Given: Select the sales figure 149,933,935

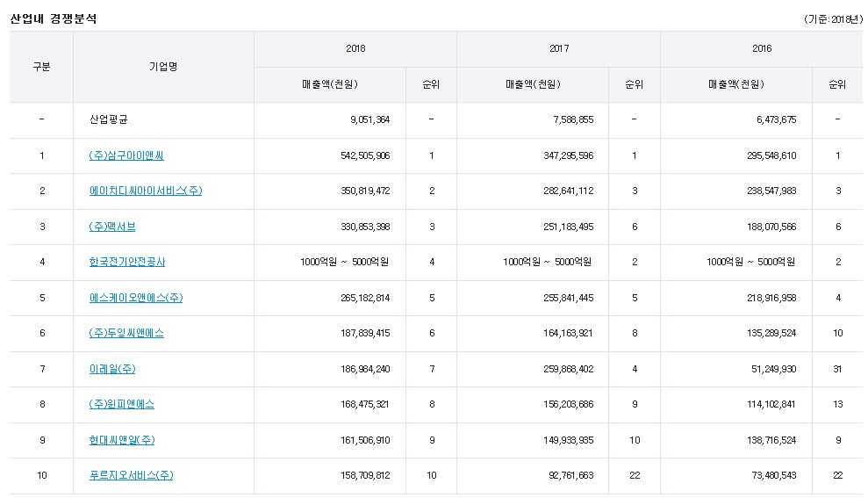Looking at the screenshot, I should tap(569, 440).
